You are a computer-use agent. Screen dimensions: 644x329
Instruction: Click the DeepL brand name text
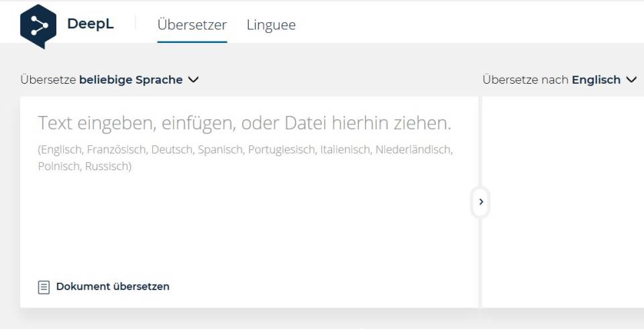coord(91,24)
